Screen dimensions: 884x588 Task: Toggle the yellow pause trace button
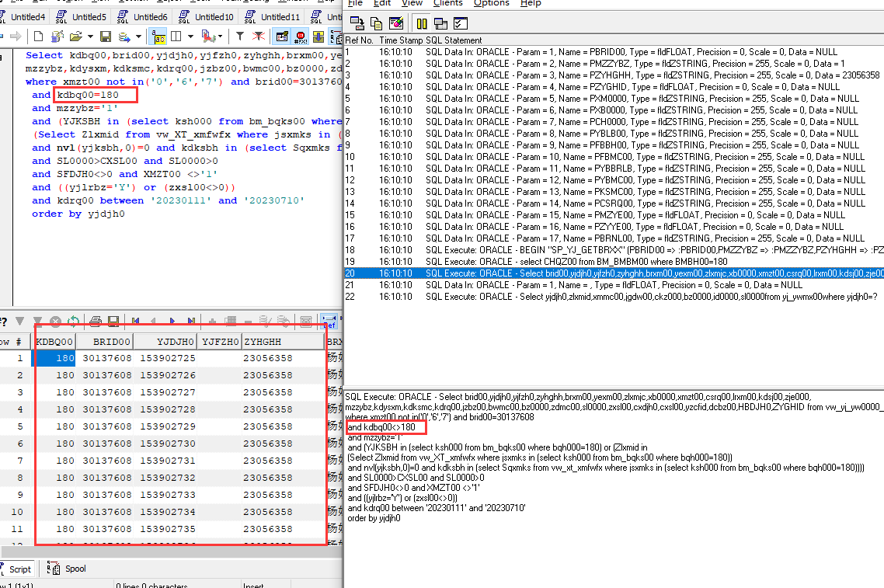tap(420, 23)
